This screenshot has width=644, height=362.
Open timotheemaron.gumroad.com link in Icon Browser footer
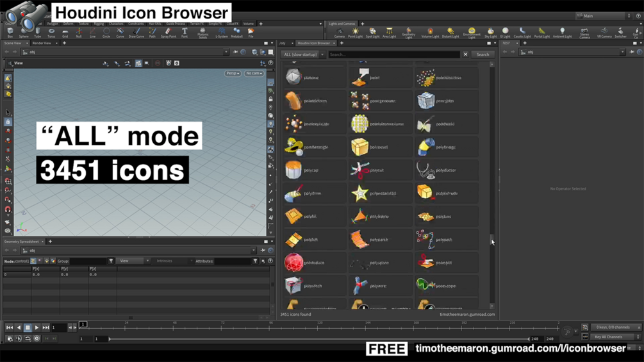(467, 315)
